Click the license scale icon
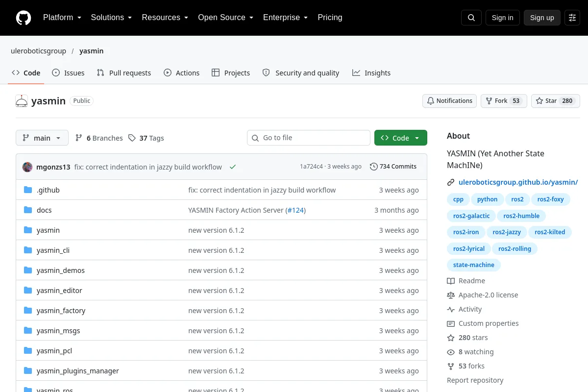588x392 pixels. coord(451,295)
